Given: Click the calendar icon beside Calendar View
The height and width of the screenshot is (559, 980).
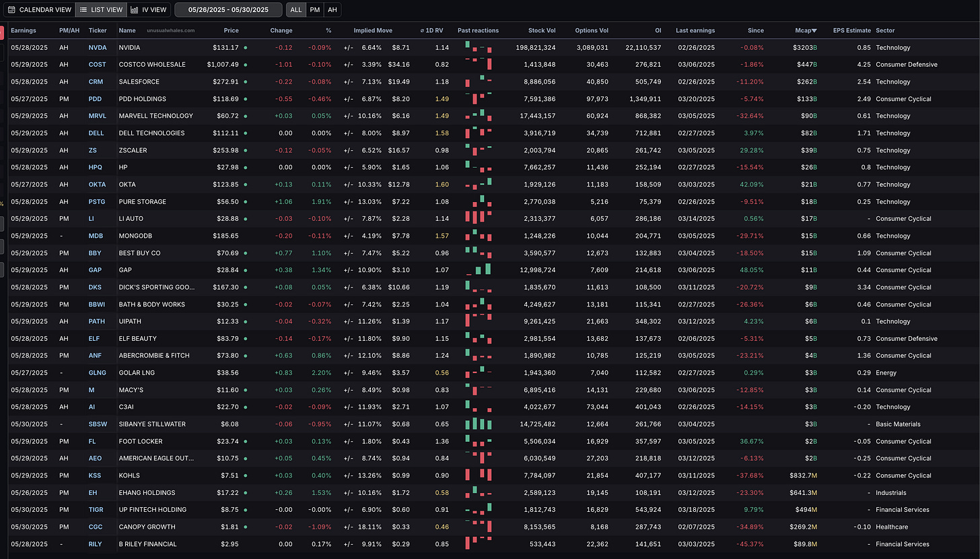Looking at the screenshot, I should pos(12,10).
